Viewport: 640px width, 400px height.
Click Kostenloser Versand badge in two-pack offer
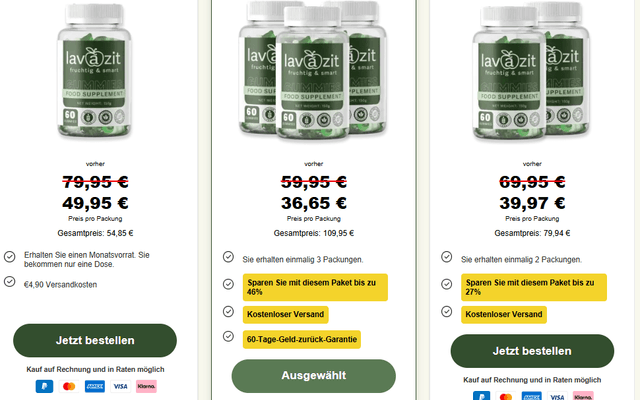point(504,315)
